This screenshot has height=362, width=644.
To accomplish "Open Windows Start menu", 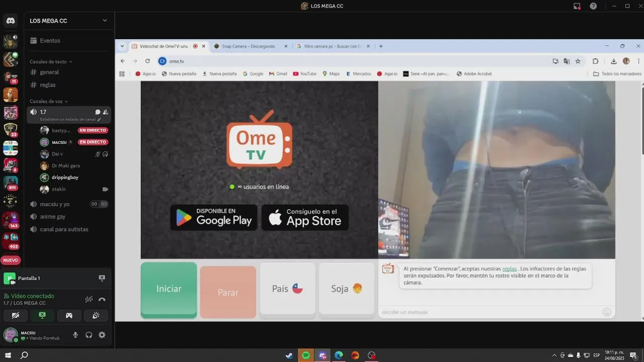I will [x=8, y=355].
